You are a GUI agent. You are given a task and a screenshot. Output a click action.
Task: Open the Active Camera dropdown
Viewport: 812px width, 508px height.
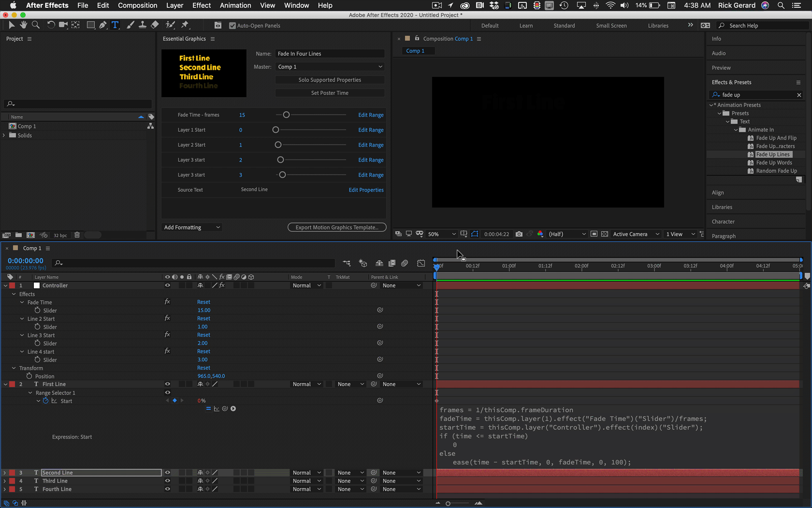636,234
